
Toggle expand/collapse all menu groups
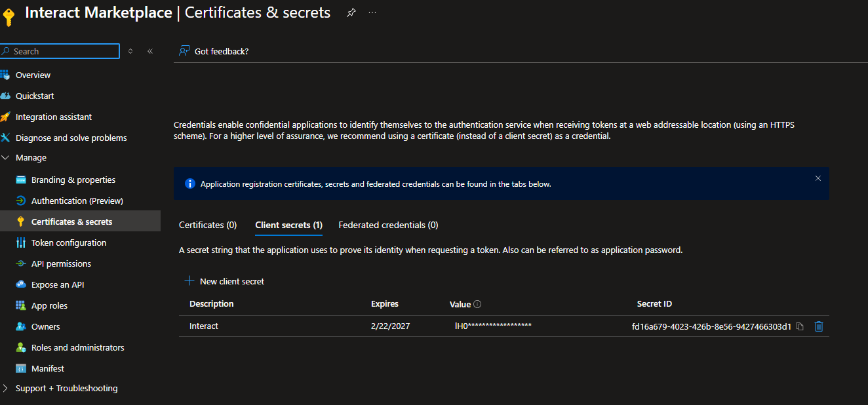(130, 51)
